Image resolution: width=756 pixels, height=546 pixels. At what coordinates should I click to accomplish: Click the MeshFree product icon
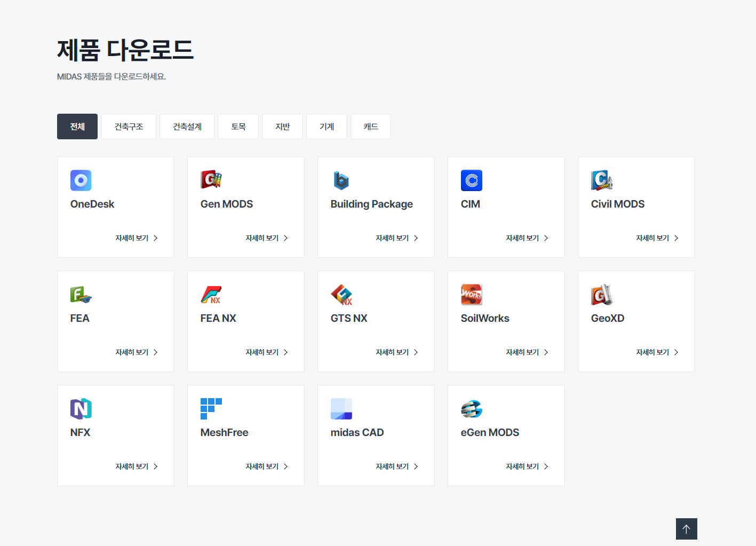pos(211,409)
